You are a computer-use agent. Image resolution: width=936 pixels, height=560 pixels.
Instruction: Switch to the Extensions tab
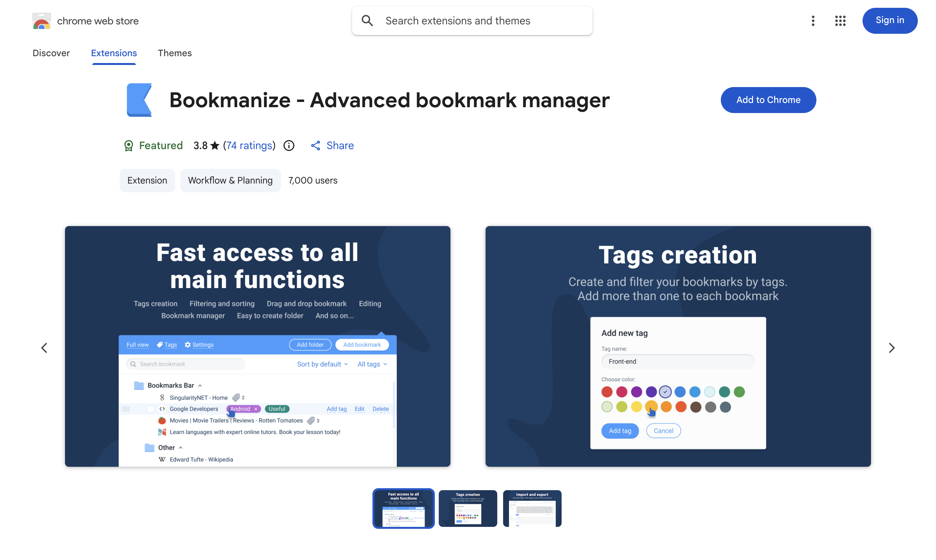[x=114, y=53]
